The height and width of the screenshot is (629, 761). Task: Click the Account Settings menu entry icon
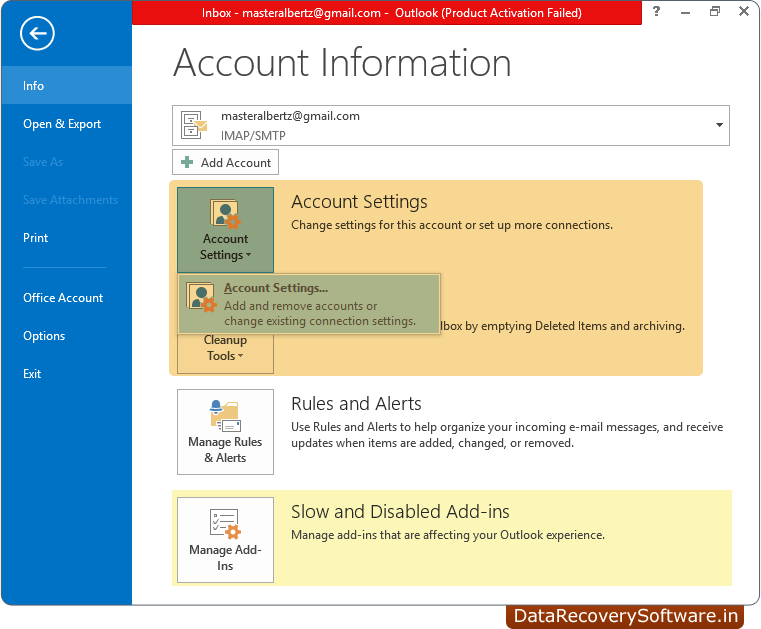(x=201, y=298)
